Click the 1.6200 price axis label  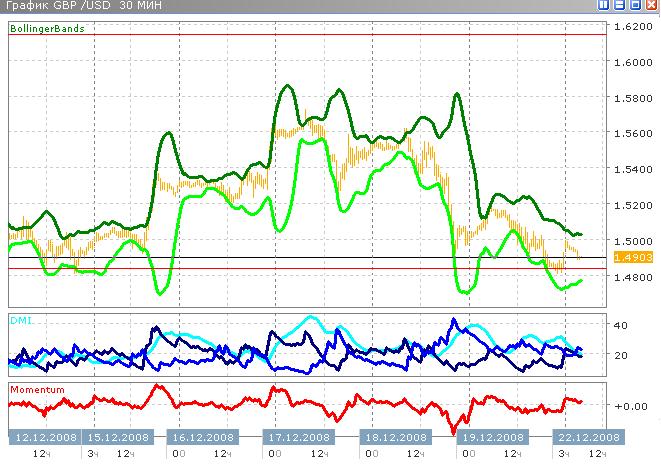coord(630,26)
